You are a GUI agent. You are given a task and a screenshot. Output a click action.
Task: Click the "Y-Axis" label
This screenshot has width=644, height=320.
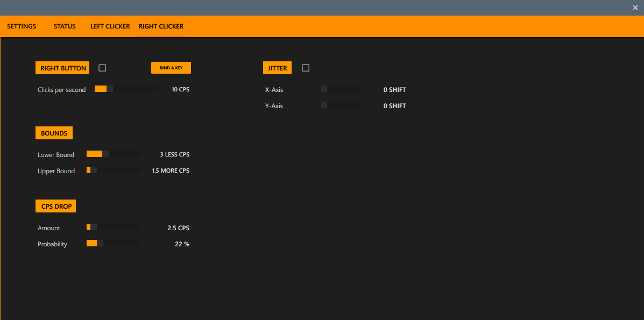(x=274, y=106)
